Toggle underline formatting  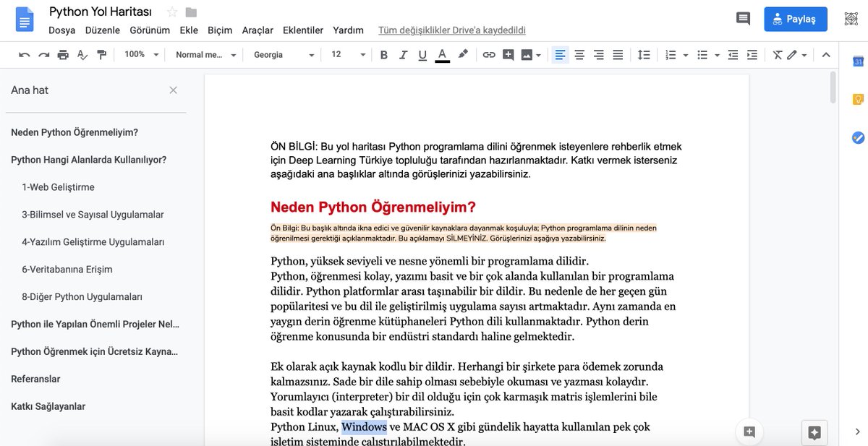click(x=422, y=54)
